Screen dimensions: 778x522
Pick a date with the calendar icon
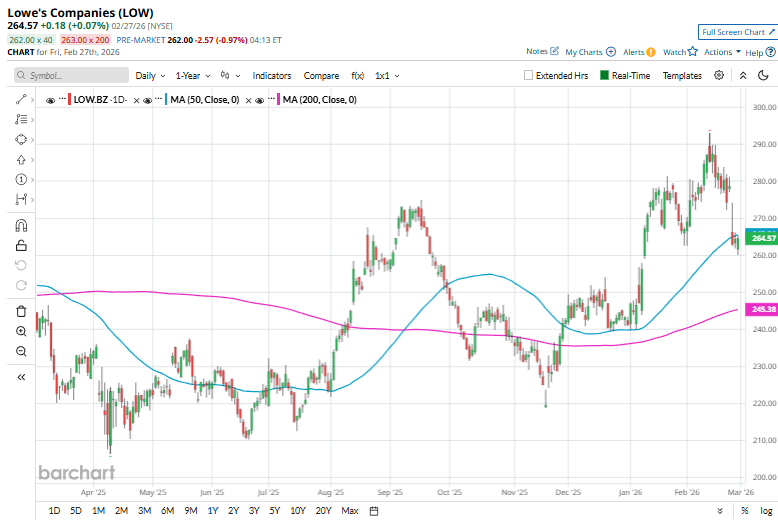tap(373, 511)
